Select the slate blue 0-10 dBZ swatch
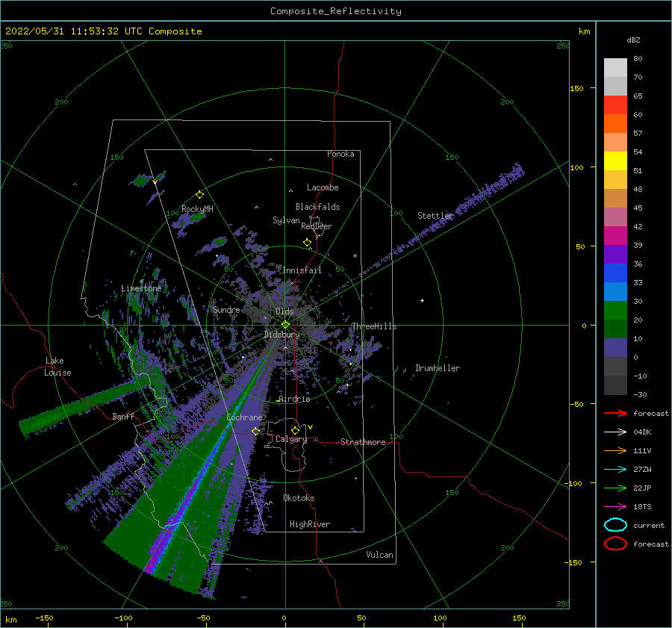Screen dimensions: 672x628 [615, 348]
